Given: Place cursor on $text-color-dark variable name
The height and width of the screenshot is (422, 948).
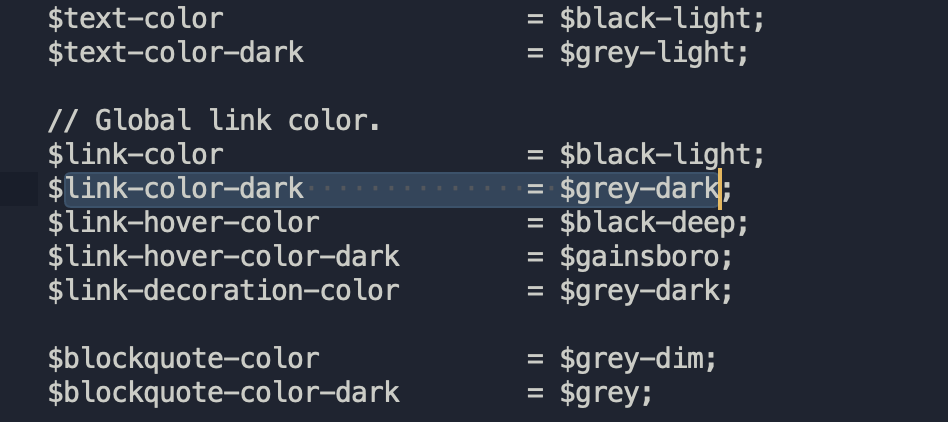Looking at the screenshot, I should click(175, 52).
